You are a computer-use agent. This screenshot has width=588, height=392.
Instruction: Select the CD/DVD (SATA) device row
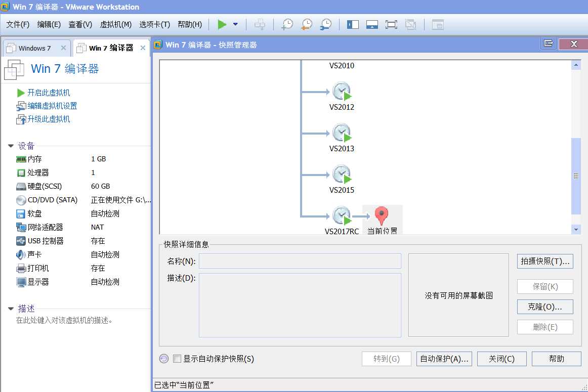[x=82, y=200]
